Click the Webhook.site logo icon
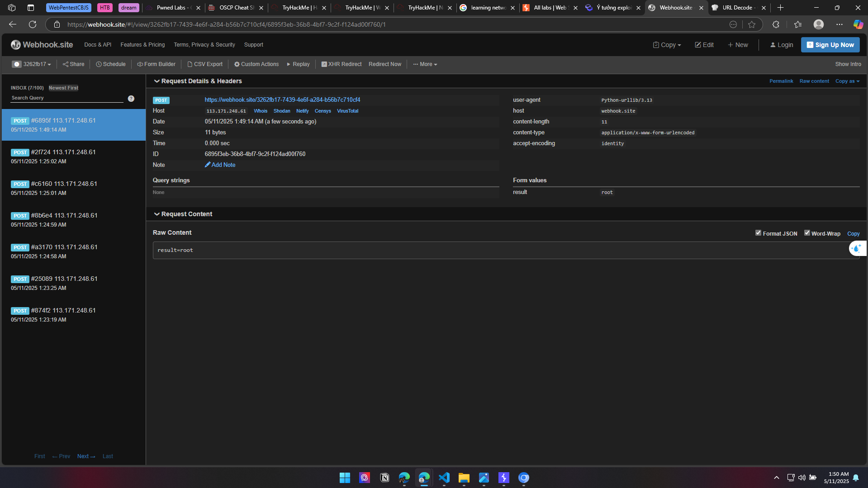 tap(16, 45)
